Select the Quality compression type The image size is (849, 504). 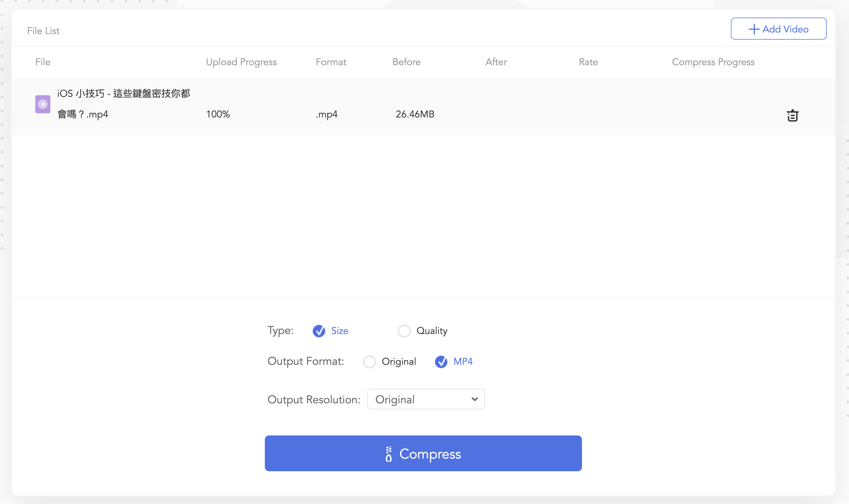click(404, 331)
